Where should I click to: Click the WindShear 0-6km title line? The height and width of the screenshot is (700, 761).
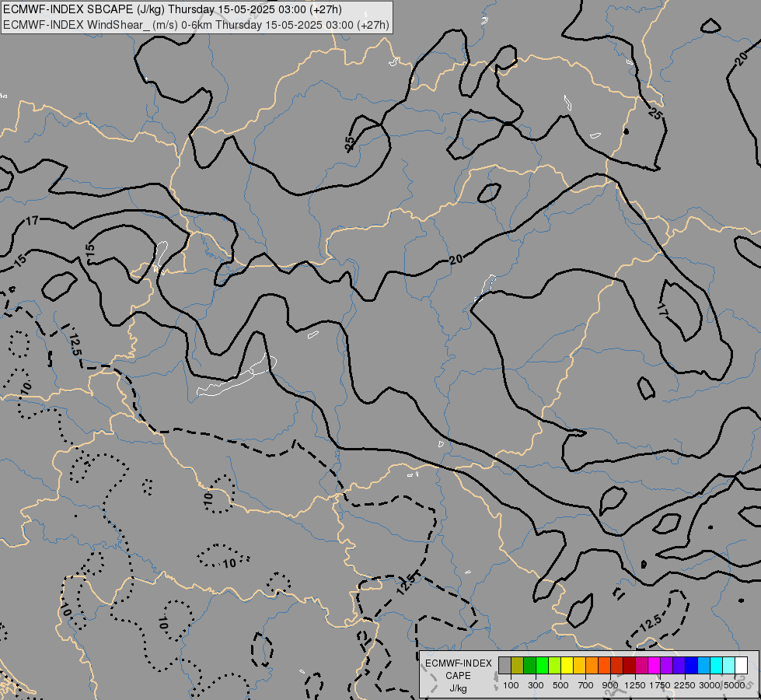[196, 25]
